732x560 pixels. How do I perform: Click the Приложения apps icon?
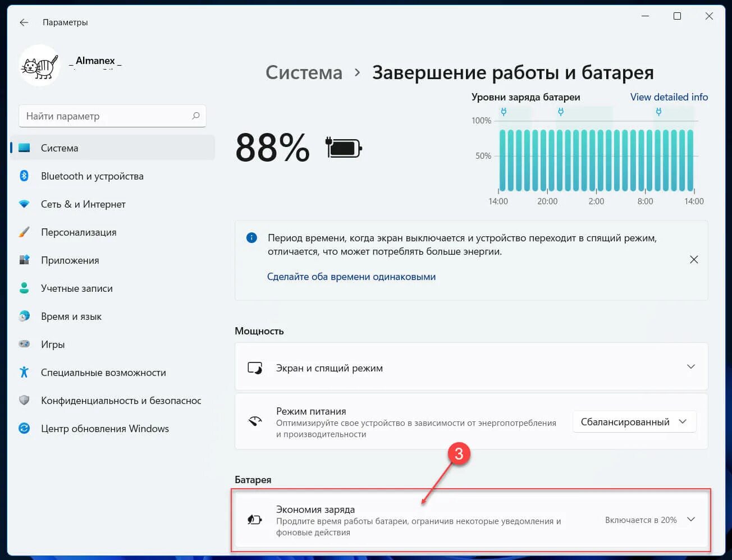point(24,260)
